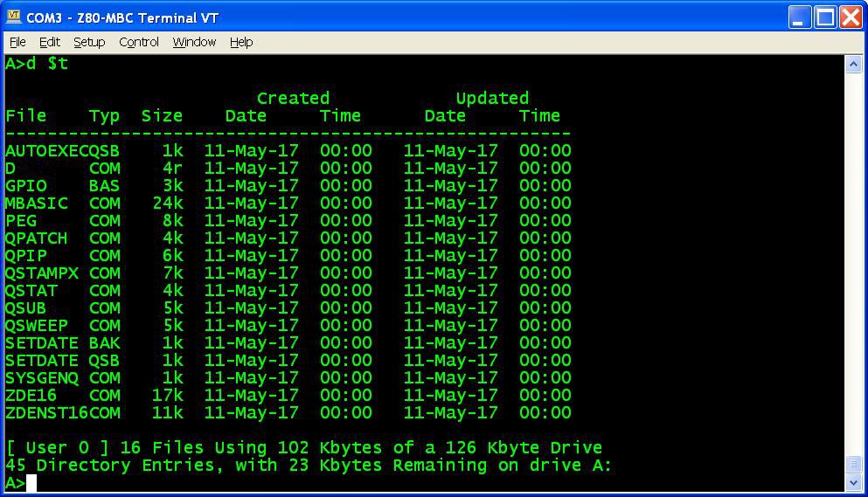Viewport: 868px width, 497px height.
Task: Close the COM3 terminal window
Action: click(x=851, y=17)
